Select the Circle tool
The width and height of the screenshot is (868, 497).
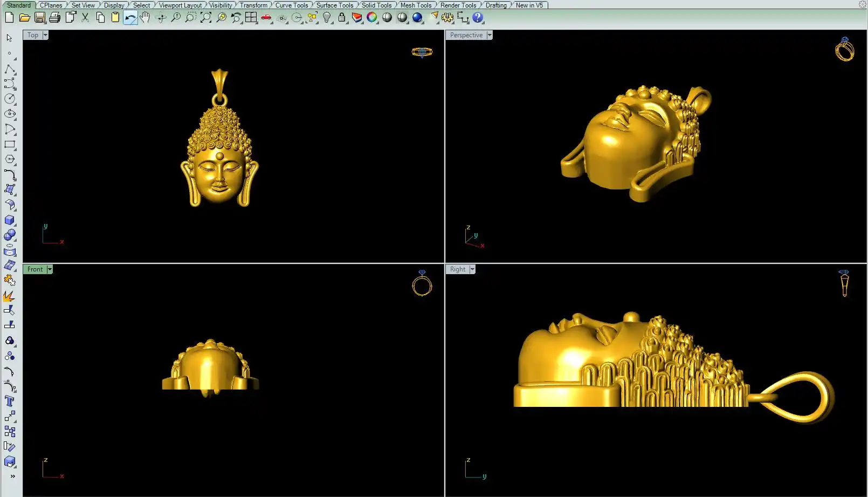pos(10,99)
